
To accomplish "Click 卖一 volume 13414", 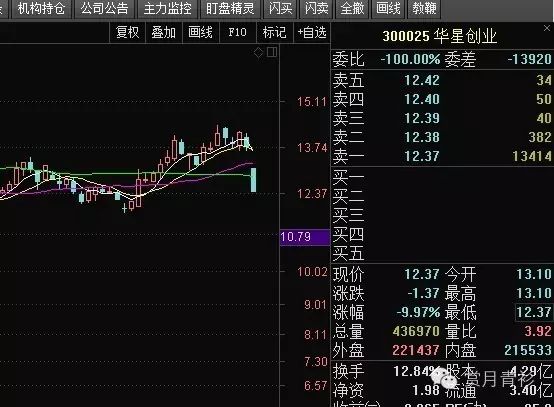I will pyautogui.click(x=532, y=156).
